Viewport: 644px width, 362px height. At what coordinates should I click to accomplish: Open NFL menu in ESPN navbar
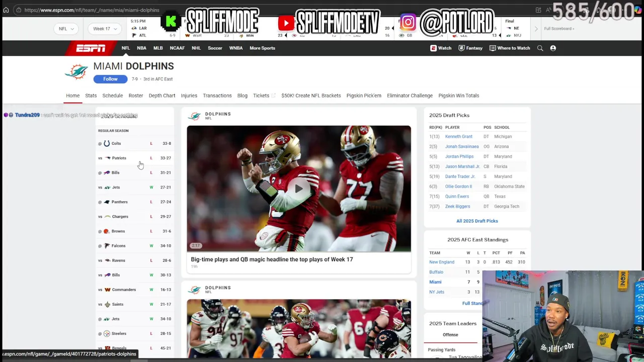coord(126,48)
